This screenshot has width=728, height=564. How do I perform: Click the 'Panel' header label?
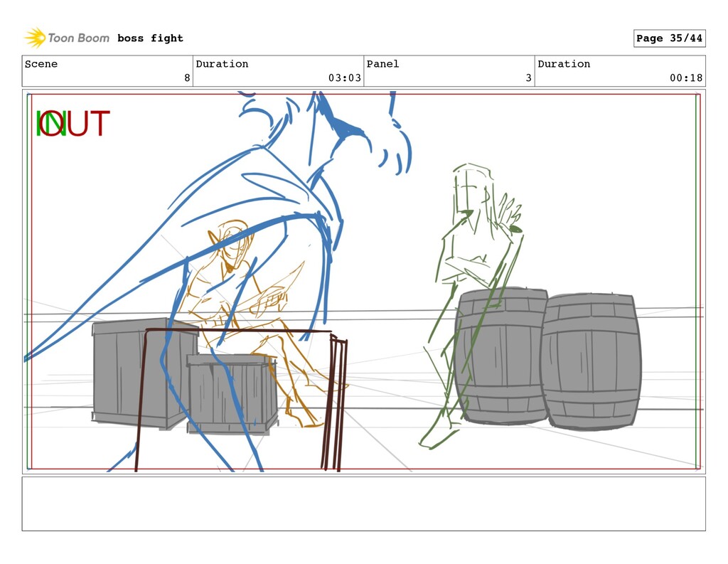382,63
